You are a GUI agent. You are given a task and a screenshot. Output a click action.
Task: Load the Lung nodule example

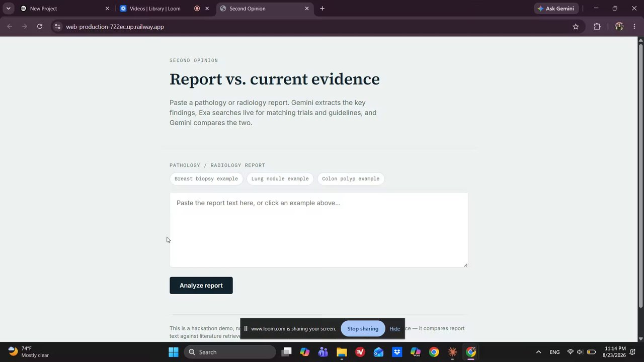coord(280,179)
